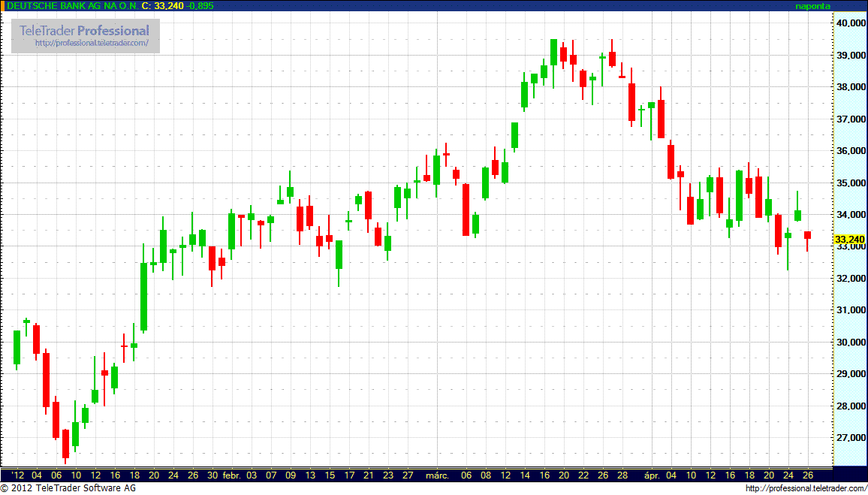Click the date label 13 on time axis
This screenshot has width=868, height=495.
pyautogui.click(x=311, y=475)
